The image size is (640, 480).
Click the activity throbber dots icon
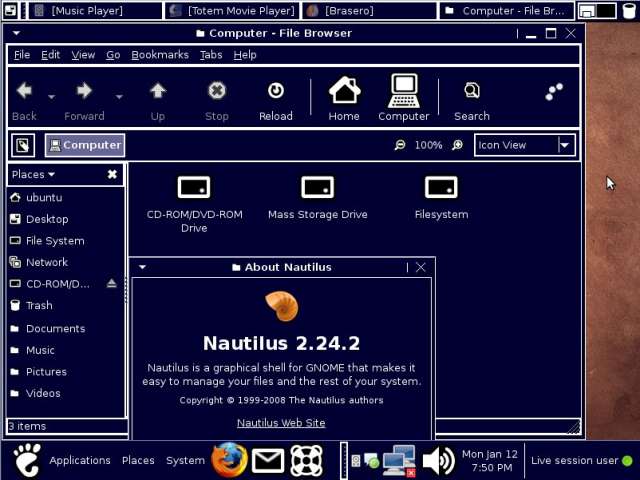[554, 92]
